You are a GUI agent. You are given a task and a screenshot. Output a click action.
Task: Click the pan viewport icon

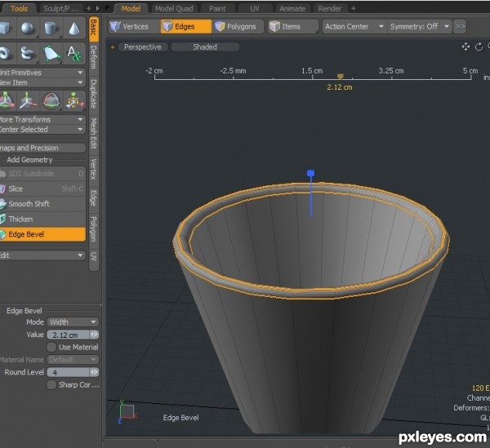point(465,47)
